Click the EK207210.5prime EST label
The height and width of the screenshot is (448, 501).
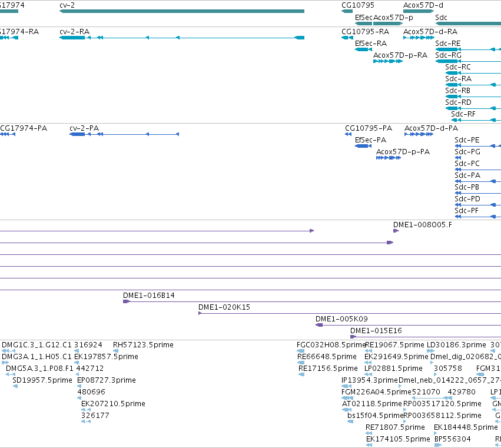click(113, 404)
